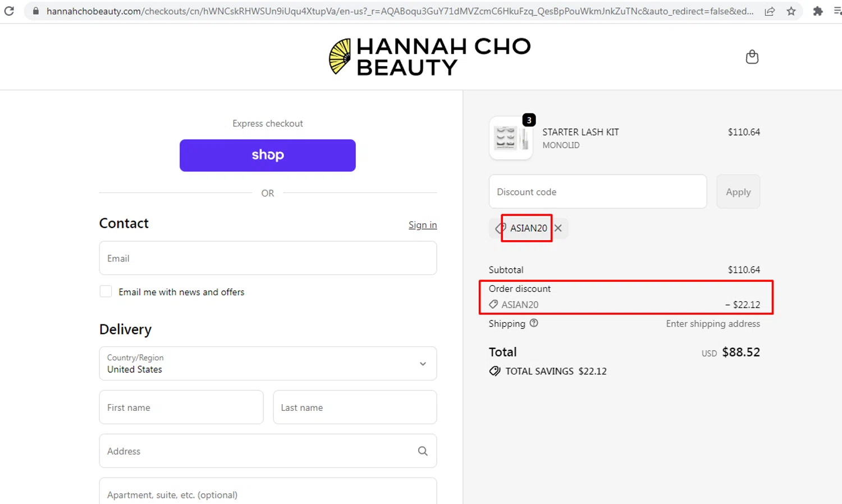Screen dimensions: 842x504
Task: Click the quantity badge showing 3
Action: coord(529,120)
